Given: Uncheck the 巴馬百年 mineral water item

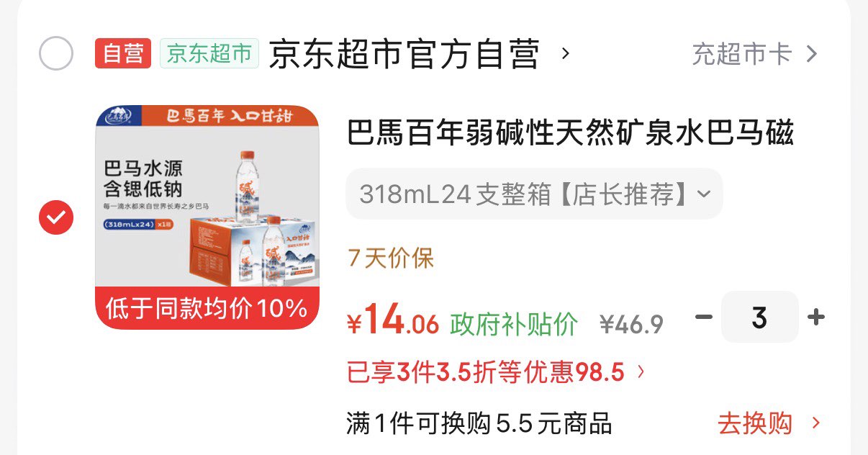Looking at the screenshot, I should click(56, 217).
